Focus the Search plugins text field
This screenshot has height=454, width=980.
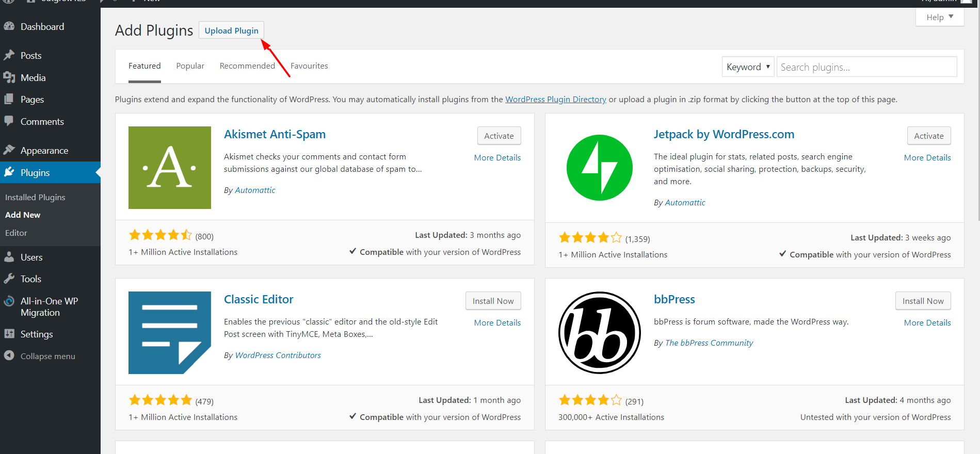[866, 67]
